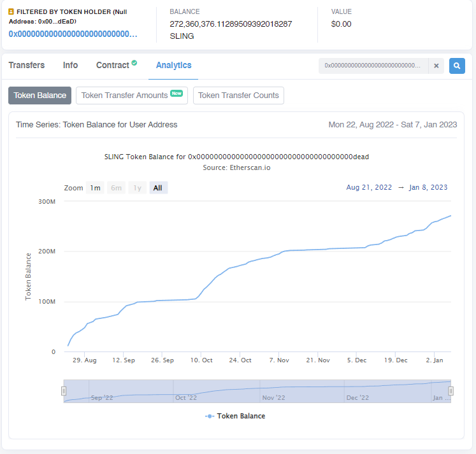
Task: Click the chart title SLING Token Balance
Action: tap(236, 157)
